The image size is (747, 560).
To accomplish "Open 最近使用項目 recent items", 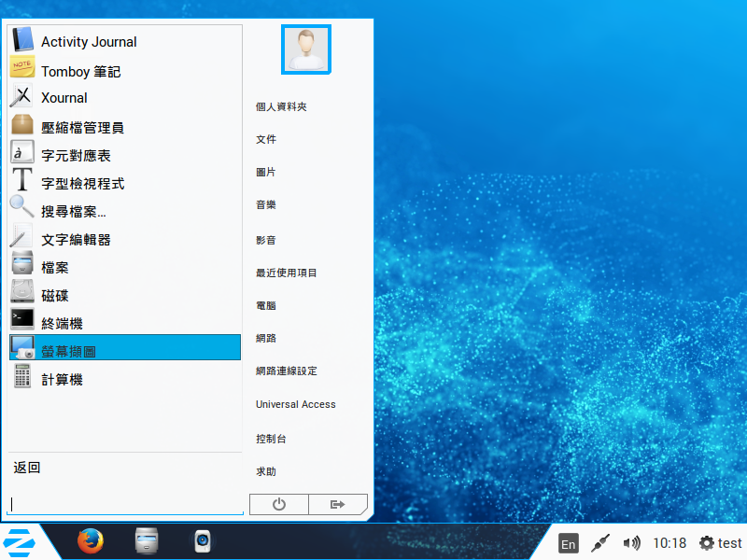I will click(x=287, y=273).
